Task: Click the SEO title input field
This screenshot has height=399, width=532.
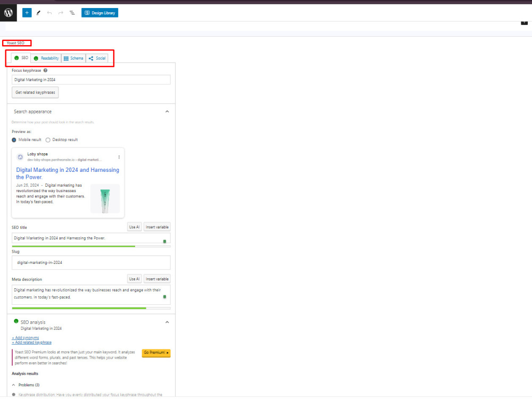Action: point(91,238)
